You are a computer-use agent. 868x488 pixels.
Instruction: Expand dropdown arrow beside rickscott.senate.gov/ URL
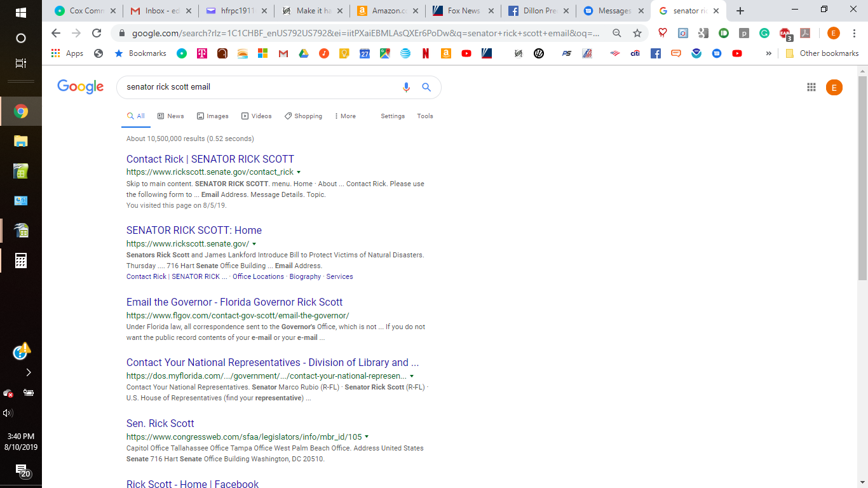[254, 244]
